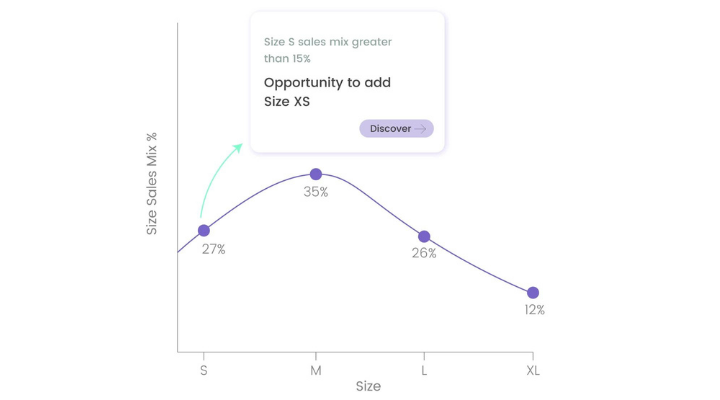Click the 26% value label

coord(424,253)
